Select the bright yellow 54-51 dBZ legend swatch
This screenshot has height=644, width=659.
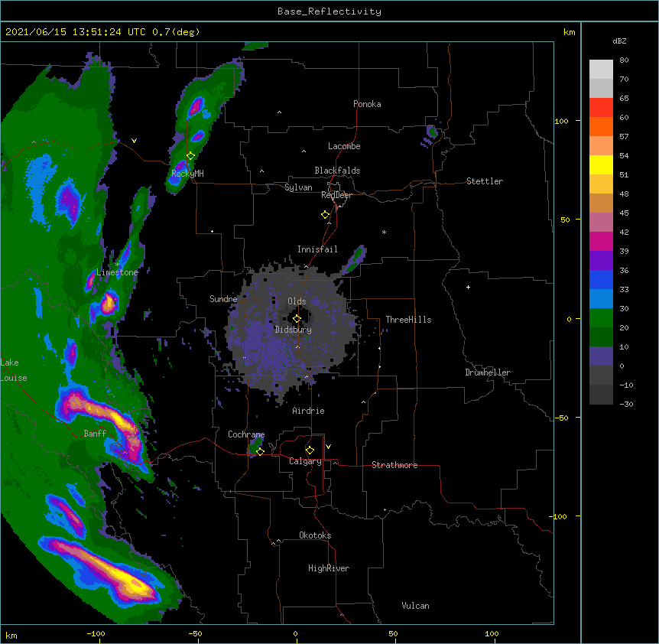[x=601, y=164]
